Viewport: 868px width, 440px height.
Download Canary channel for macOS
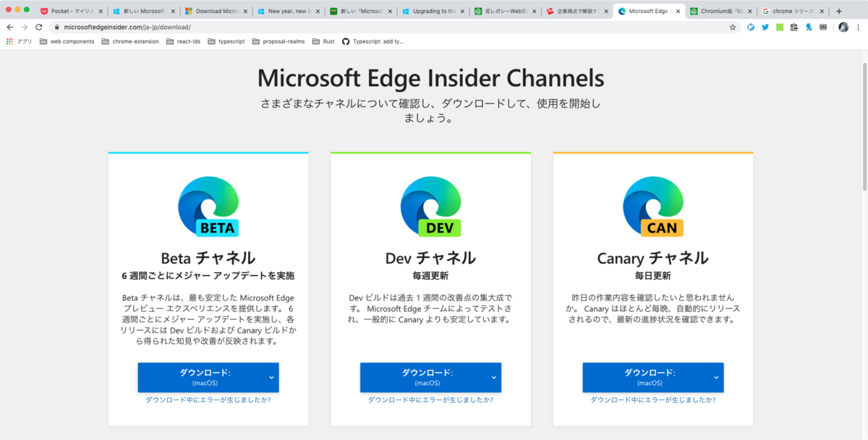[x=645, y=377]
